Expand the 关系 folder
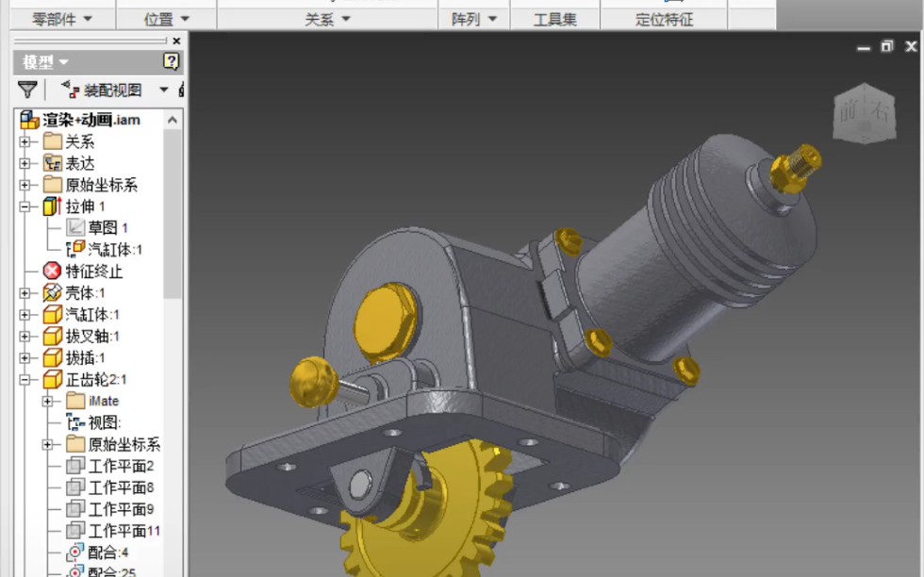This screenshot has height=577, width=924. coord(25,141)
